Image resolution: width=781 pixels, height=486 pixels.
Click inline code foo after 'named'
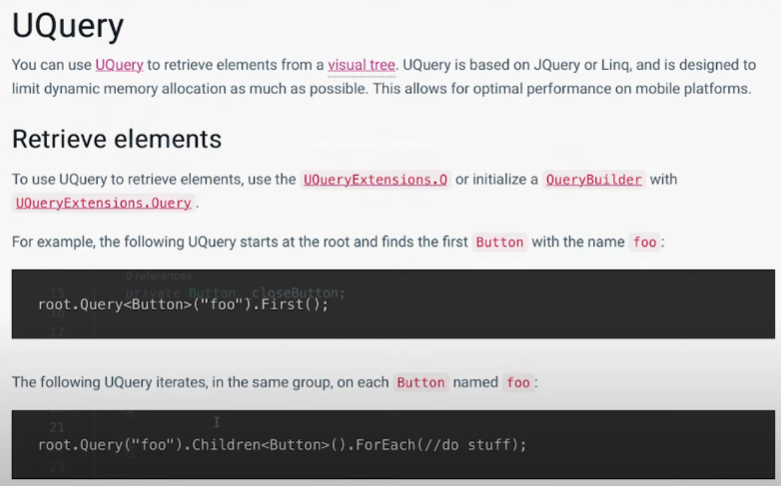click(518, 382)
